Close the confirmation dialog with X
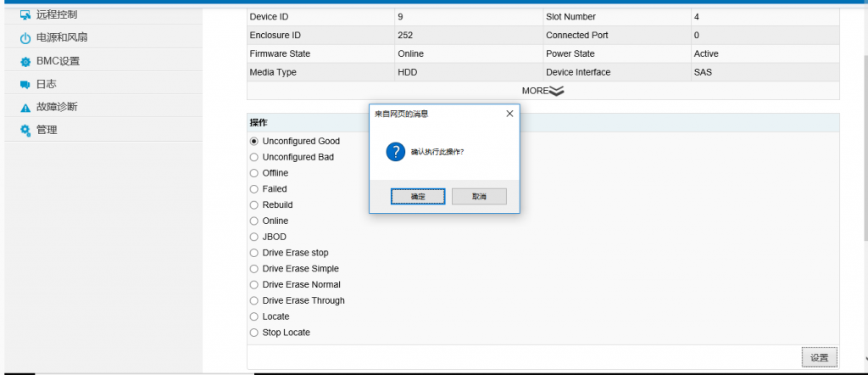Viewport: 868px width, 375px height. click(509, 113)
